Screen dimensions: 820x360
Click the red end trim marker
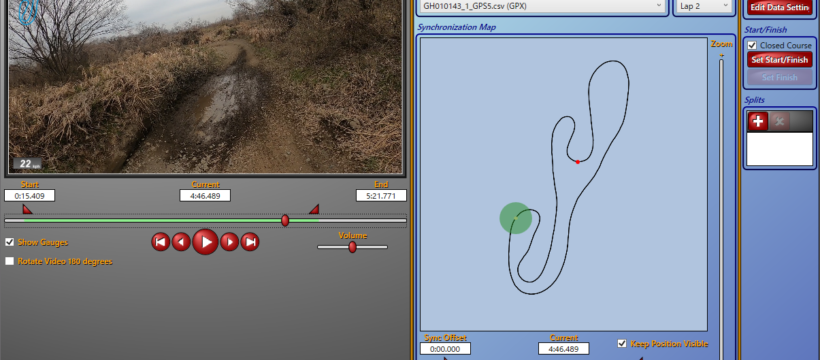(x=314, y=209)
